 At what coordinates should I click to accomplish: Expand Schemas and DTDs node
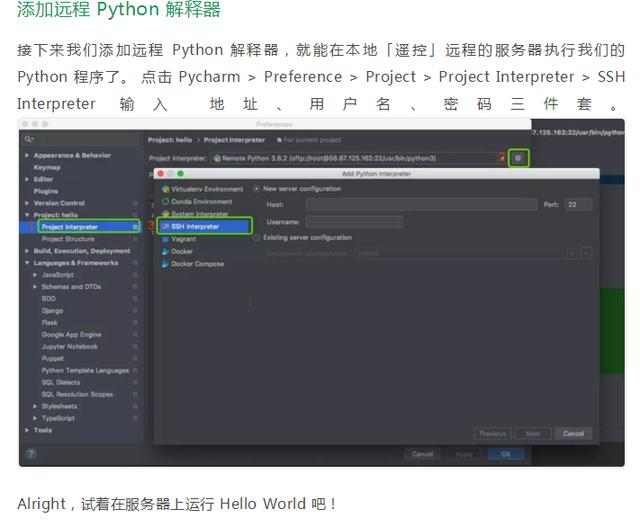[x=35, y=287]
